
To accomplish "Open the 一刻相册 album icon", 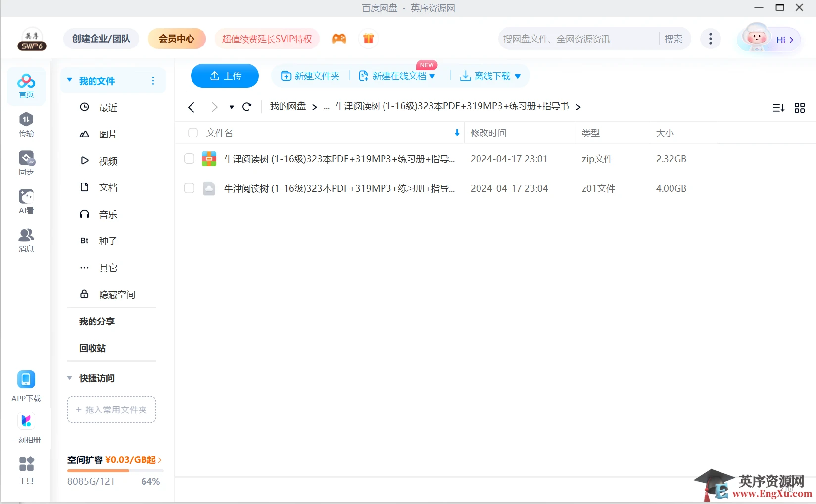I will [26, 428].
